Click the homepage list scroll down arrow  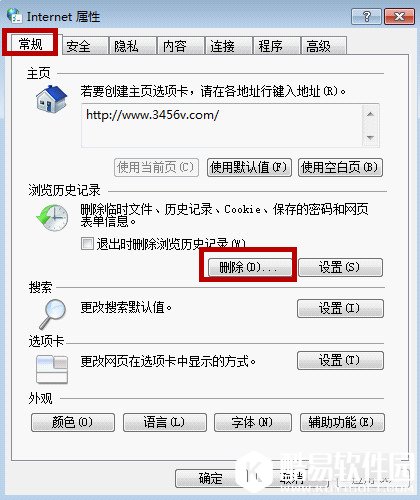tap(370, 137)
